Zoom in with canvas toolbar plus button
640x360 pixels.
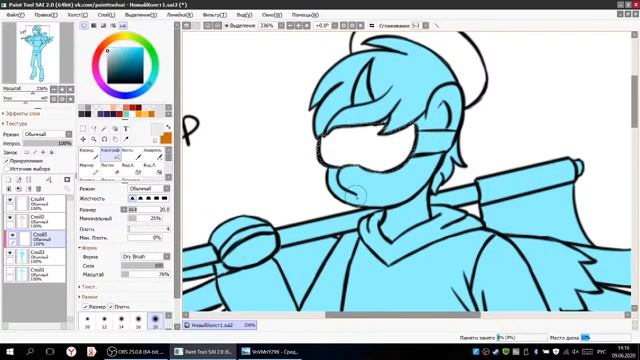click(x=298, y=25)
